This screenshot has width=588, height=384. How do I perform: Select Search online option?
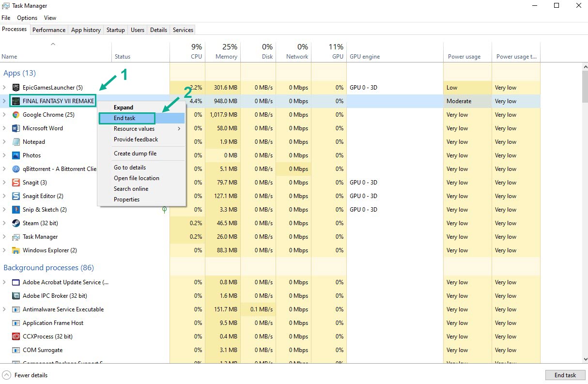[x=141, y=189]
